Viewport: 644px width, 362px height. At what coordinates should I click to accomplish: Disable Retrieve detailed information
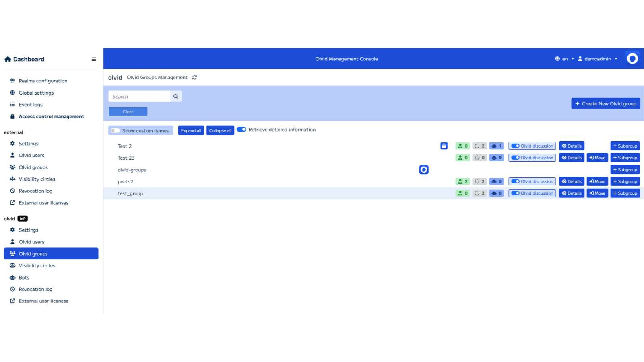241,129
